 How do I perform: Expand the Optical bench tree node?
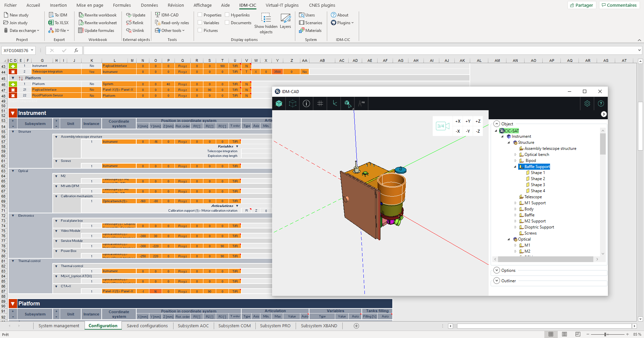(516, 155)
